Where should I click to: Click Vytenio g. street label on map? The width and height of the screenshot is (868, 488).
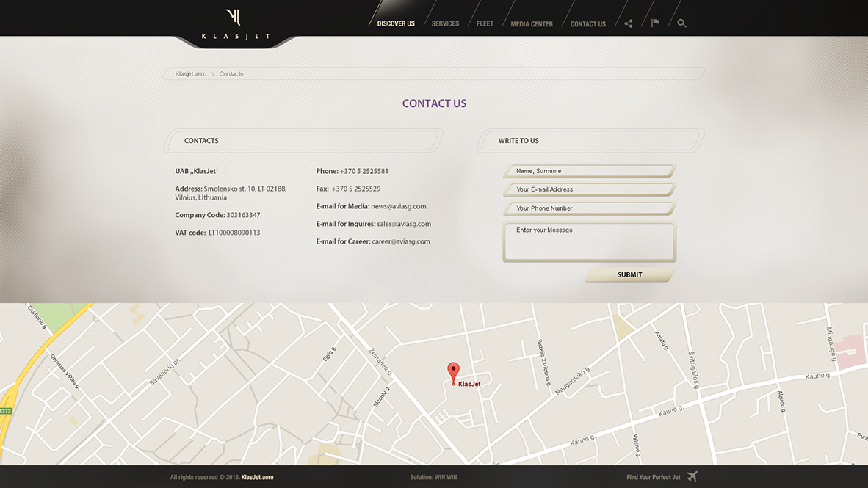pos(637,445)
